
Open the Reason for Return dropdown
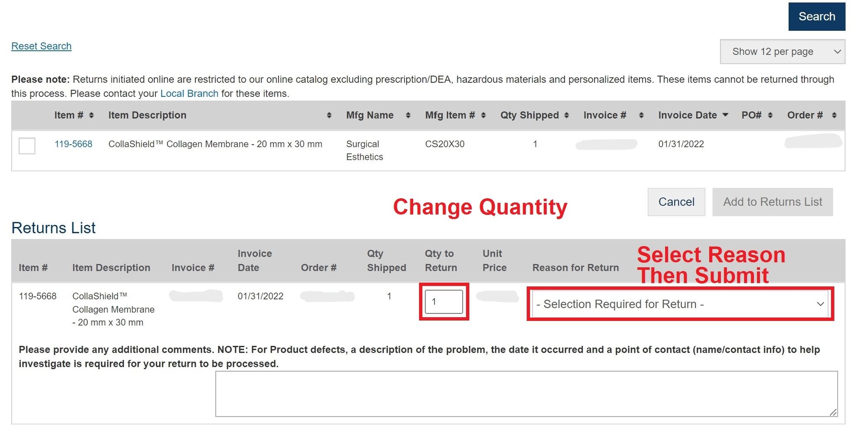pos(680,304)
